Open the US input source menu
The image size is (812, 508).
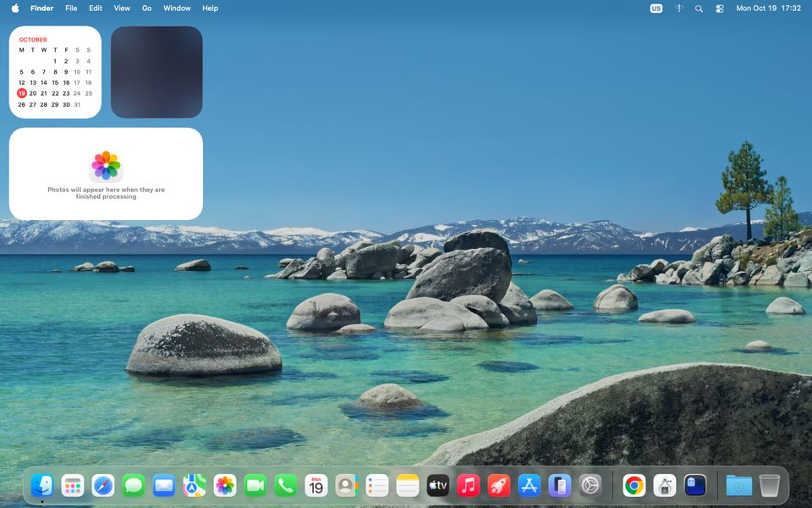[x=656, y=8]
